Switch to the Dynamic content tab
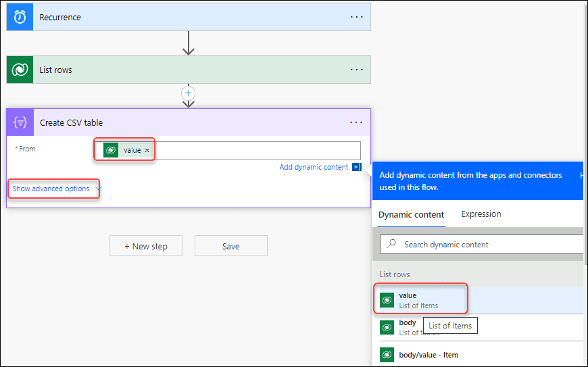The image size is (588, 367). pyautogui.click(x=411, y=215)
